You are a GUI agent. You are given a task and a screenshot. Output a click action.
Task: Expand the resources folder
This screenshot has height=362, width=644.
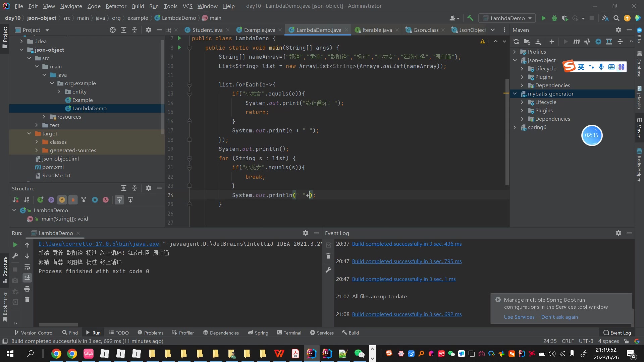click(x=44, y=117)
